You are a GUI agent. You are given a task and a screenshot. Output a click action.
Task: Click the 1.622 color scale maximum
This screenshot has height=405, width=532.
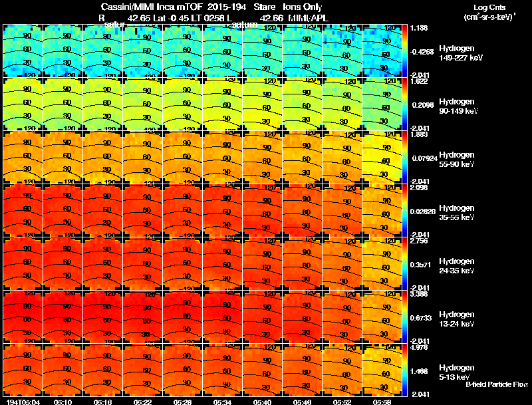(x=420, y=81)
